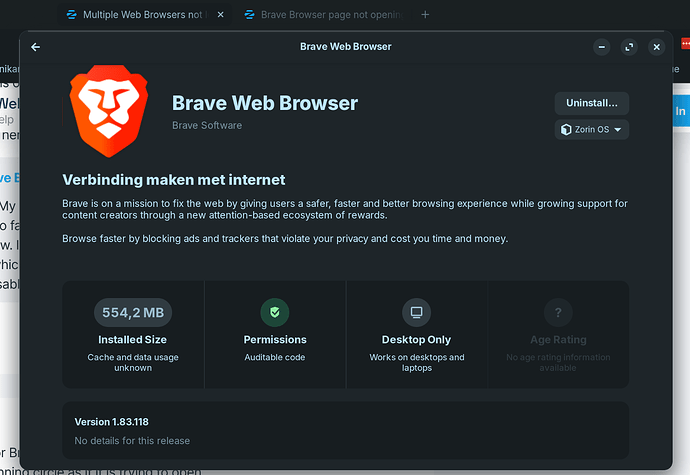Maximize the software details window
The width and height of the screenshot is (690, 475).
(x=629, y=47)
